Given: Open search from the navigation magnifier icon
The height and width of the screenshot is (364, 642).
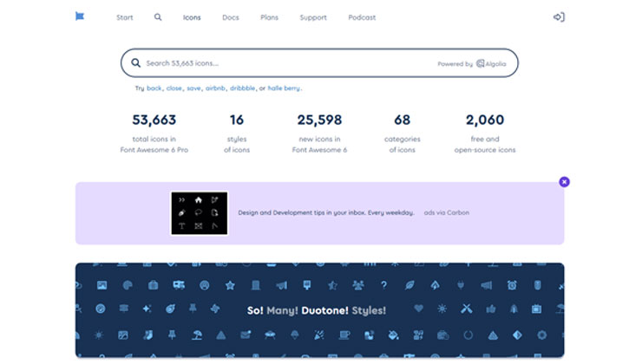Looking at the screenshot, I should click(x=158, y=17).
